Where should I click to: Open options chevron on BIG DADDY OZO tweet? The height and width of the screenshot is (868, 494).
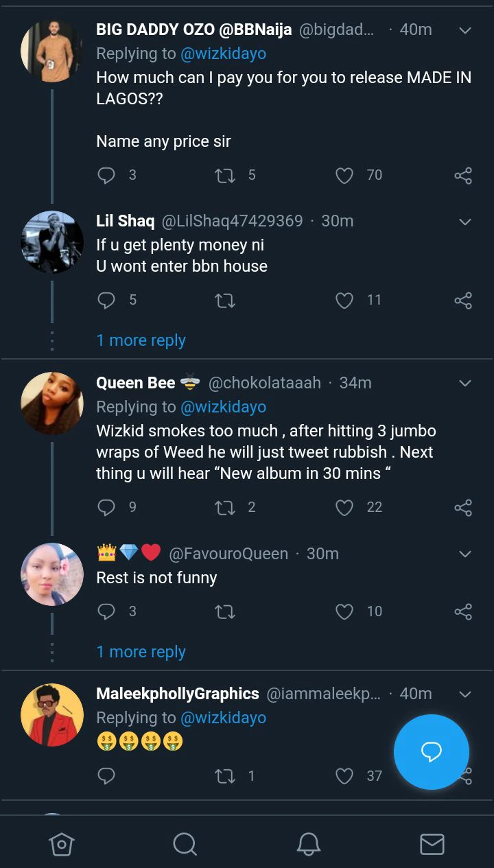(464, 31)
